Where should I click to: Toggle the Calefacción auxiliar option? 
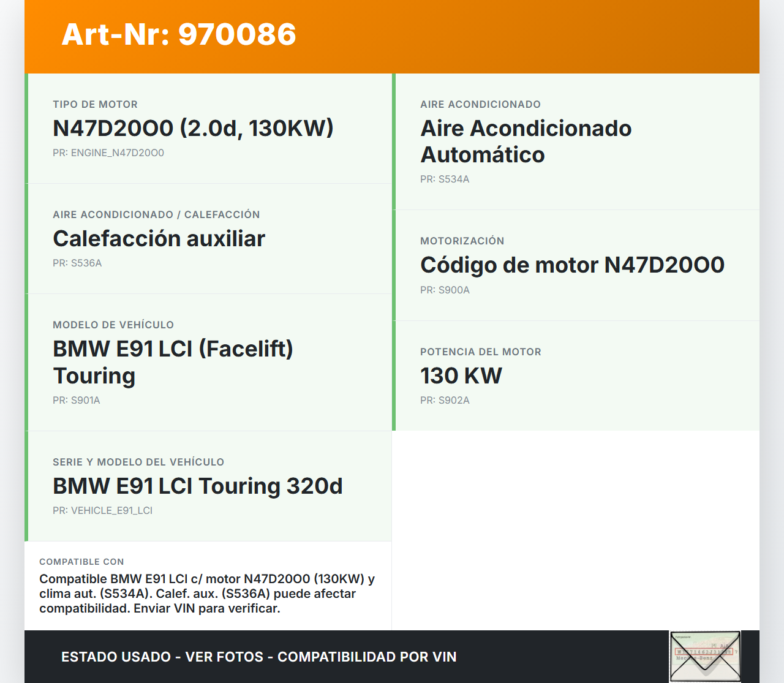[208, 239]
